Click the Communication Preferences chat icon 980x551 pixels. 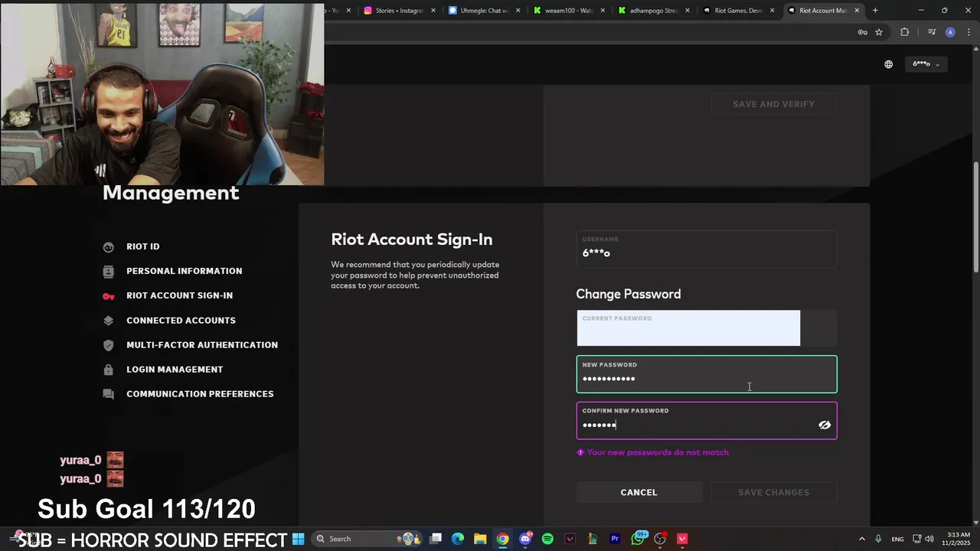pos(109,394)
